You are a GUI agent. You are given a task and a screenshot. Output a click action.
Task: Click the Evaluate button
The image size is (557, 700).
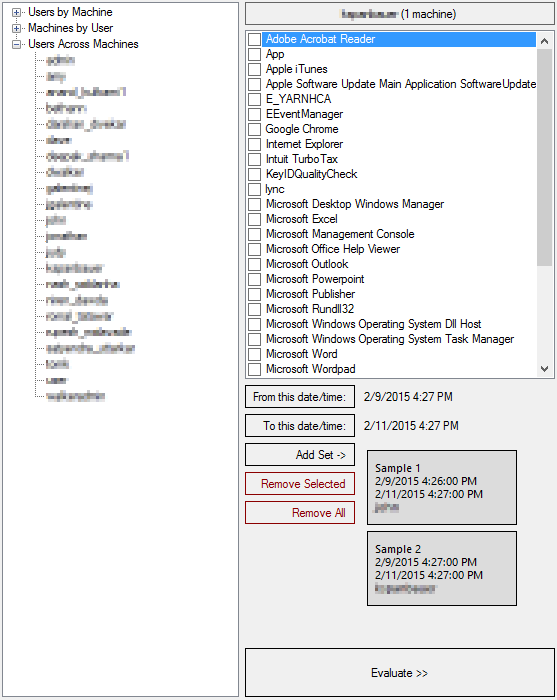tap(400, 673)
